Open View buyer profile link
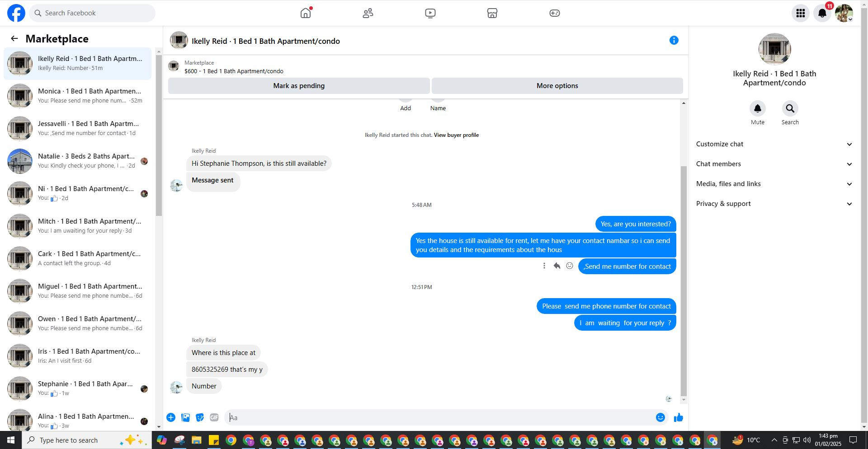 pos(456,135)
